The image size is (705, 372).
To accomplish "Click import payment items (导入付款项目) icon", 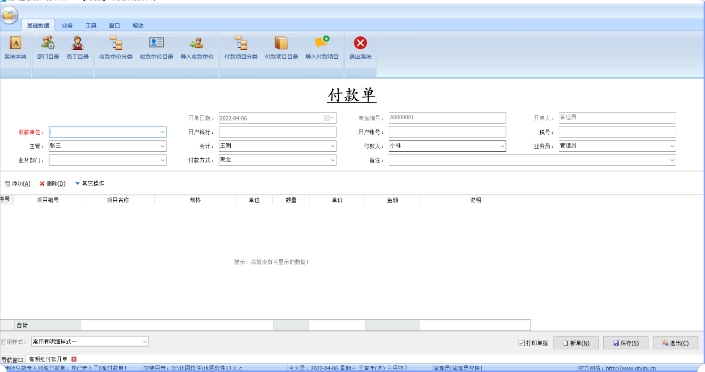I will coord(322,48).
